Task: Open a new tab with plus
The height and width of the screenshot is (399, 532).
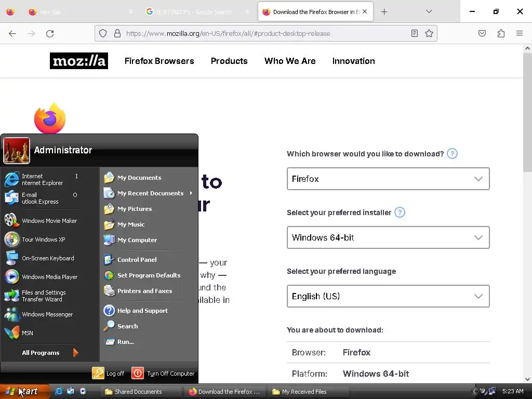Action: pos(384,12)
